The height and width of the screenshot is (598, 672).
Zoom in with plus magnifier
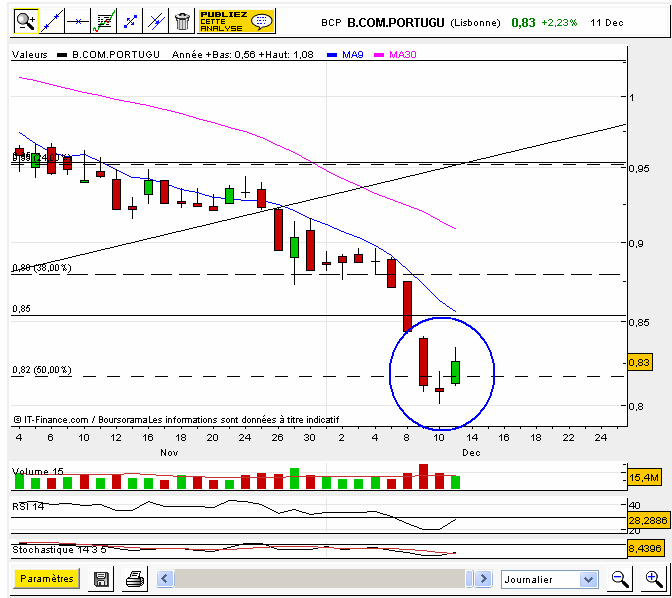654,579
